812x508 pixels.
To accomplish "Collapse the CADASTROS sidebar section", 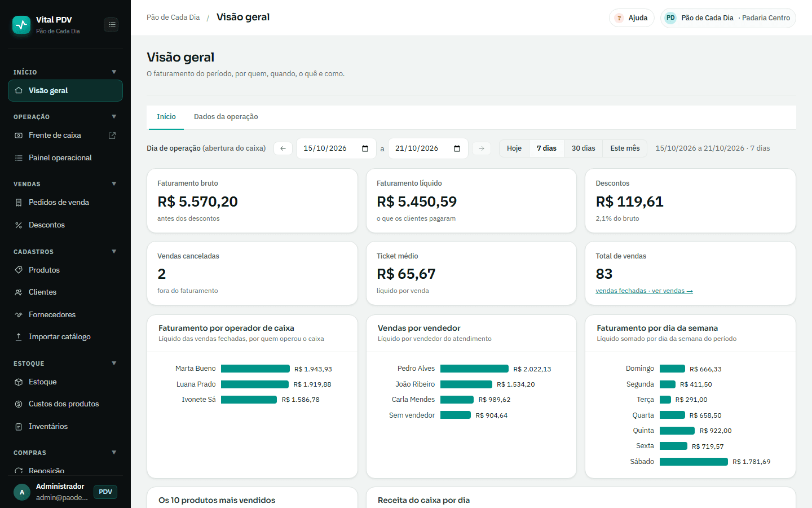I will (114, 252).
